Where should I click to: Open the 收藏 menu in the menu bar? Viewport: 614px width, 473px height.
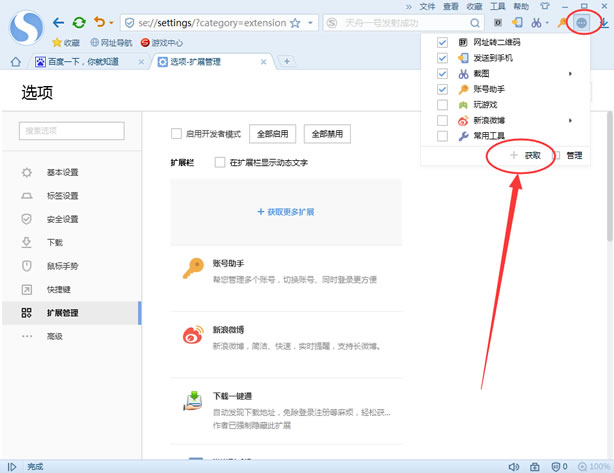click(x=474, y=6)
